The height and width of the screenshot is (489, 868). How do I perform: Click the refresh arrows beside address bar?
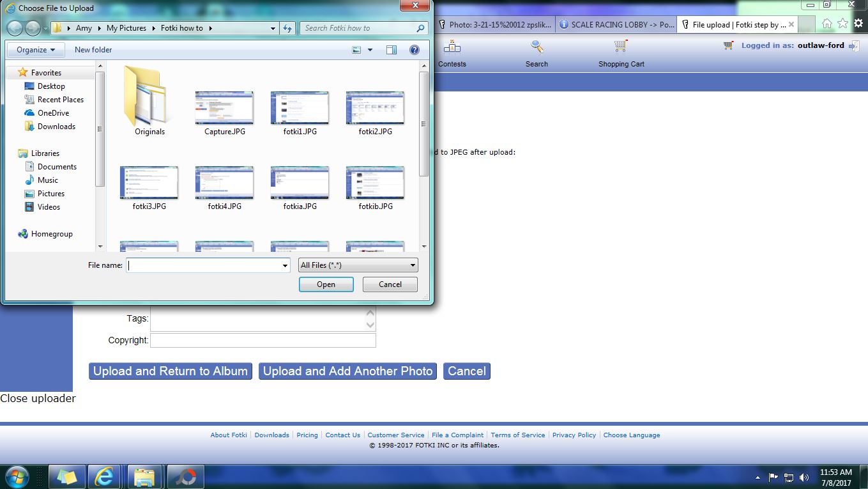[287, 28]
